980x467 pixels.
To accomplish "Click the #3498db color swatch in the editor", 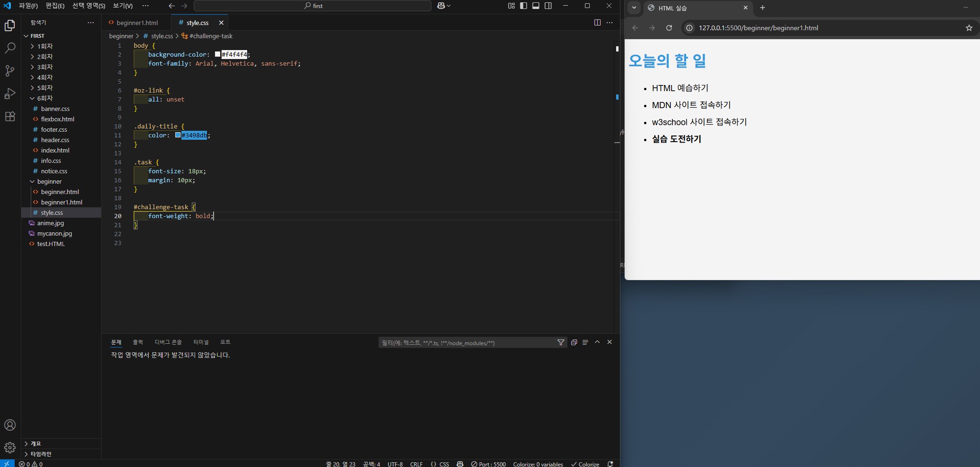I will pos(178,135).
